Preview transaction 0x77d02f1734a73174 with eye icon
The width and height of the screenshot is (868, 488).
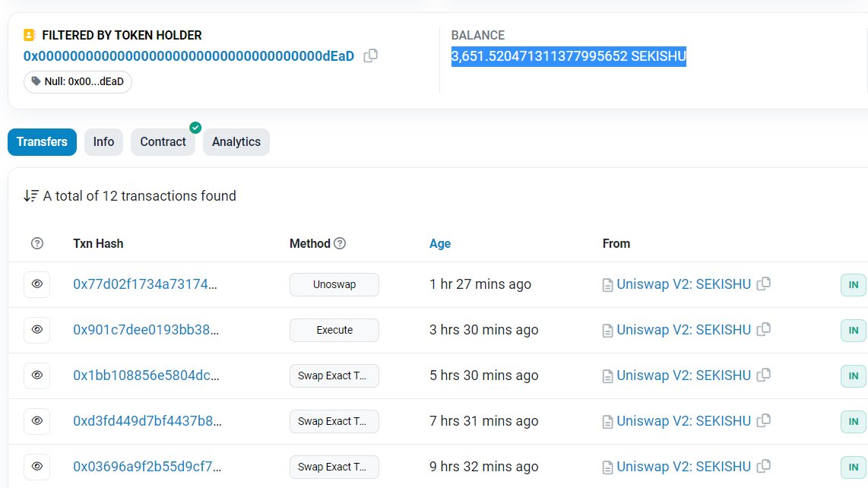pos(37,284)
